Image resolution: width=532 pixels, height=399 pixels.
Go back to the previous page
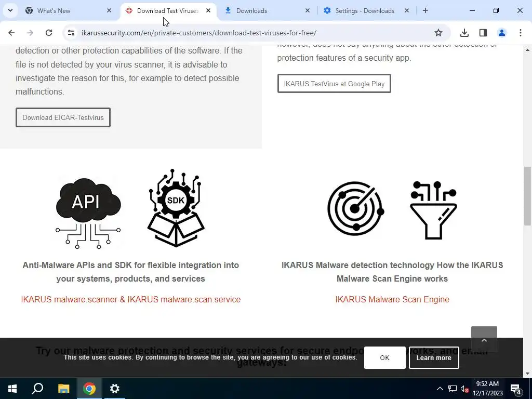pos(11,33)
